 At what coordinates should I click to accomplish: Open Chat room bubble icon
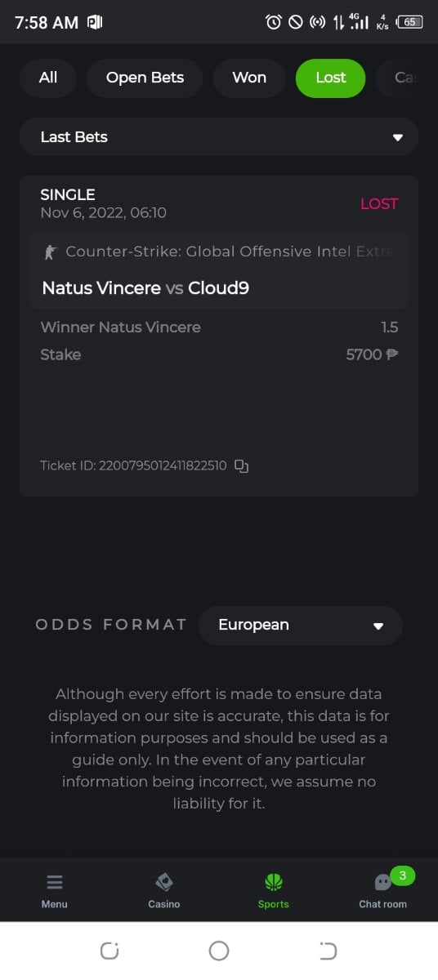pos(382,883)
